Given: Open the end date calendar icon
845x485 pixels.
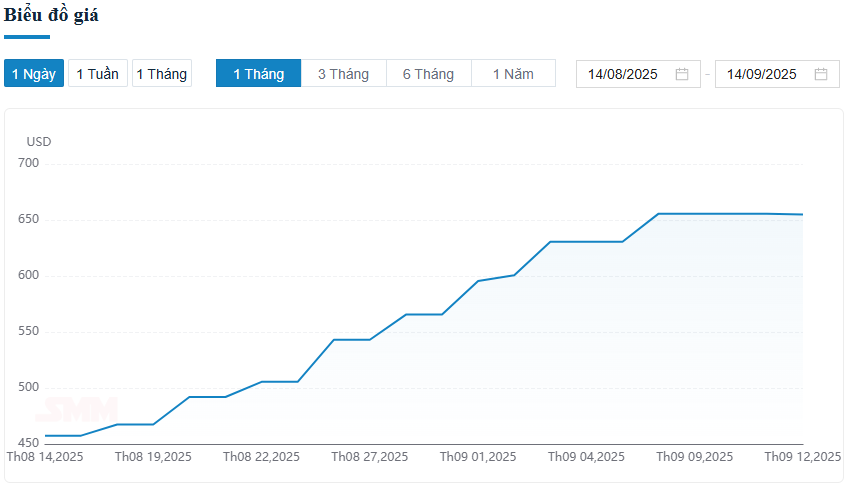Looking at the screenshot, I should click(x=821, y=74).
